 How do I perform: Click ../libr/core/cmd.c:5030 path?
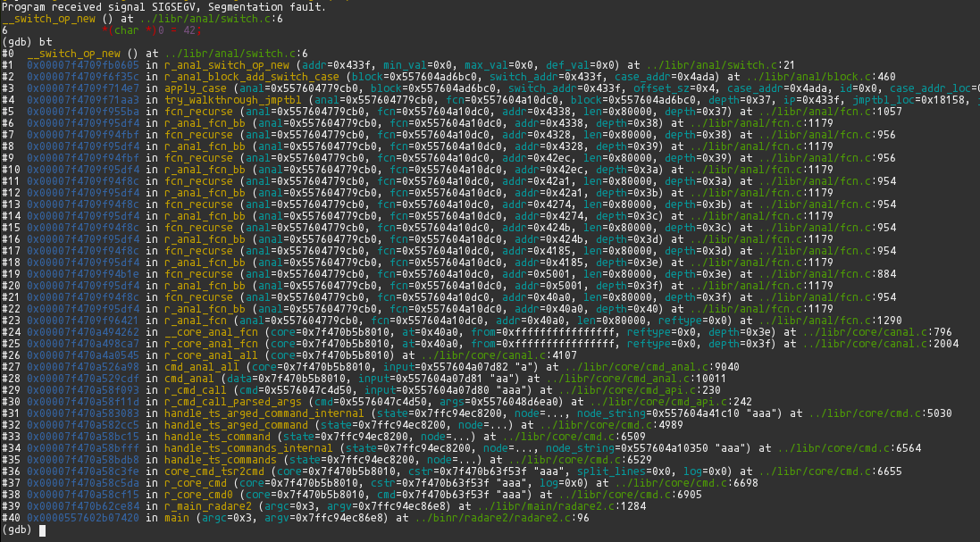(880, 413)
